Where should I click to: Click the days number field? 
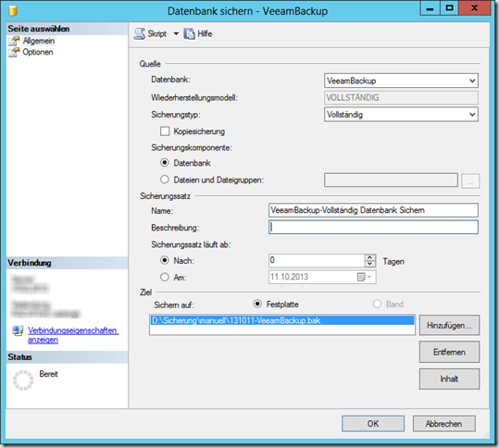tap(317, 260)
